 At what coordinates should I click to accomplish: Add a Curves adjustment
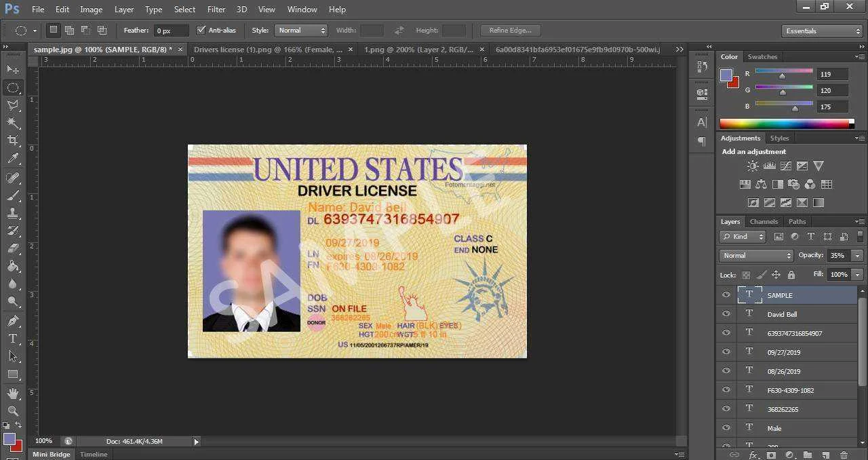click(x=785, y=166)
